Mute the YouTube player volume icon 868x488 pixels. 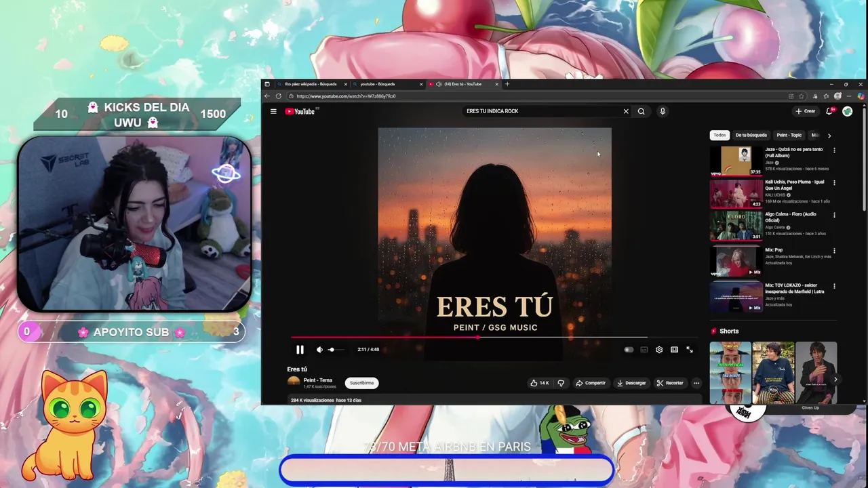coord(319,350)
